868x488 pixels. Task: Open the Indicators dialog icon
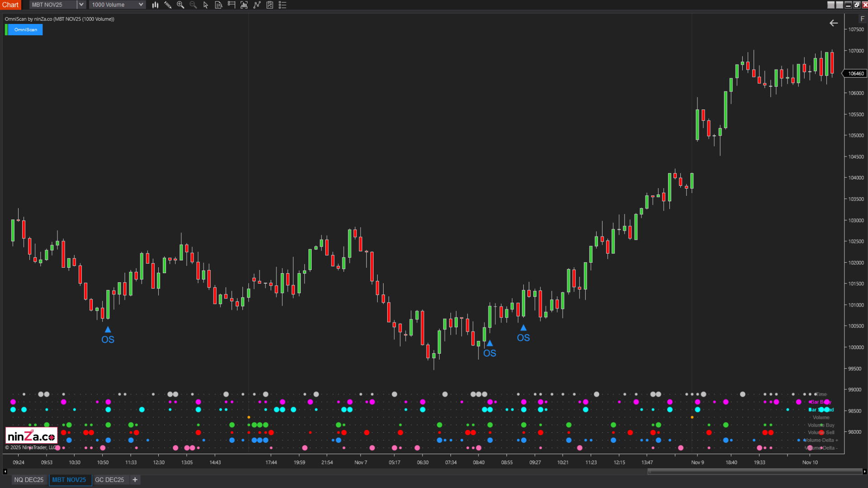pyautogui.click(x=244, y=5)
